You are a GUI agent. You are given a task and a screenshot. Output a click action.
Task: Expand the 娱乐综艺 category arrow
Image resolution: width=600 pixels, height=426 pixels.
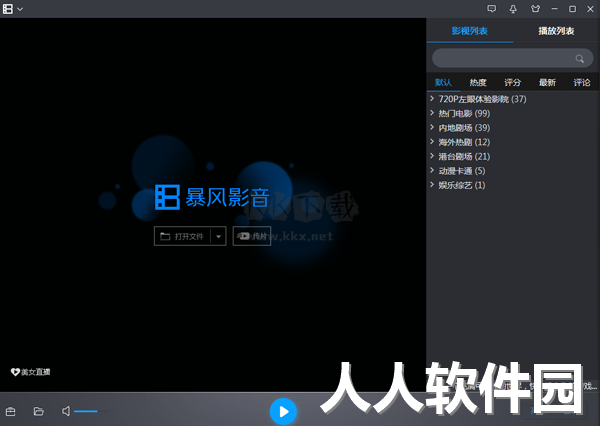tap(432, 184)
